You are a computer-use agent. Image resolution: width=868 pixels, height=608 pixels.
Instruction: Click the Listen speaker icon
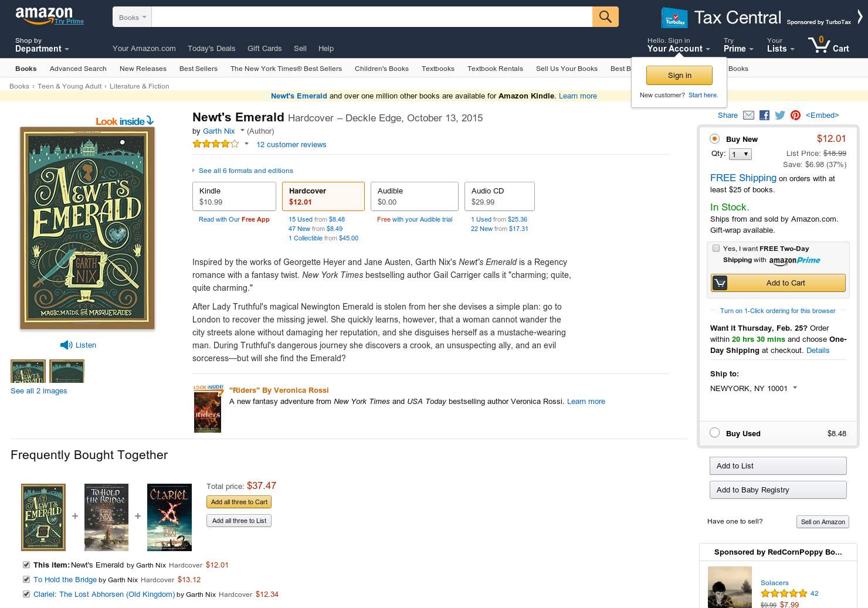click(x=66, y=345)
